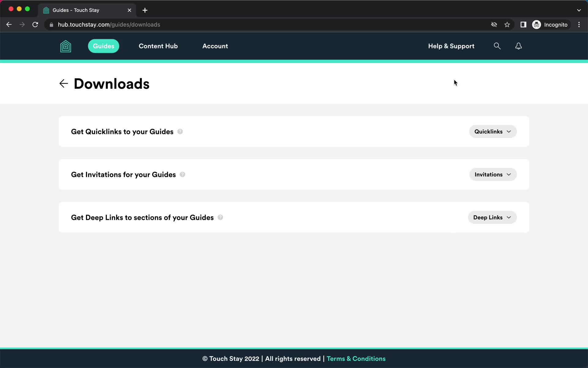The height and width of the screenshot is (368, 588).
Task: Expand the Deep Links dropdown section
Action: (x=492, y=217)
